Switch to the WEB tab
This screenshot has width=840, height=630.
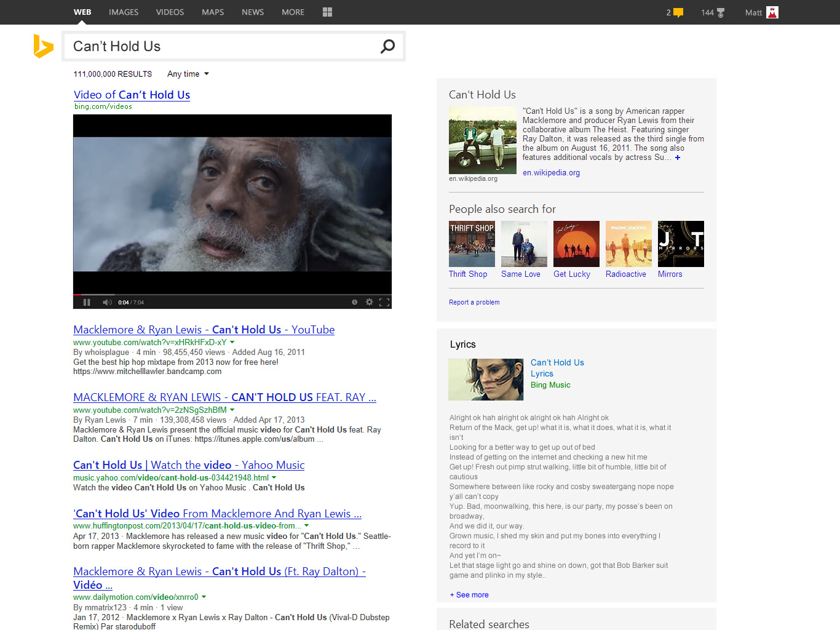[82, 12]
